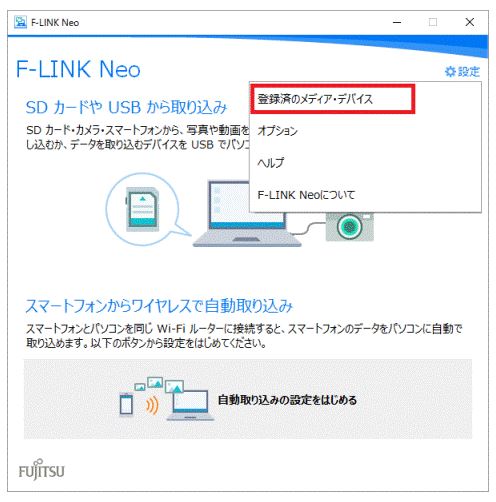Click the F-LINK Neo title bar app icon
496x502 pixels.
point(20,22)
